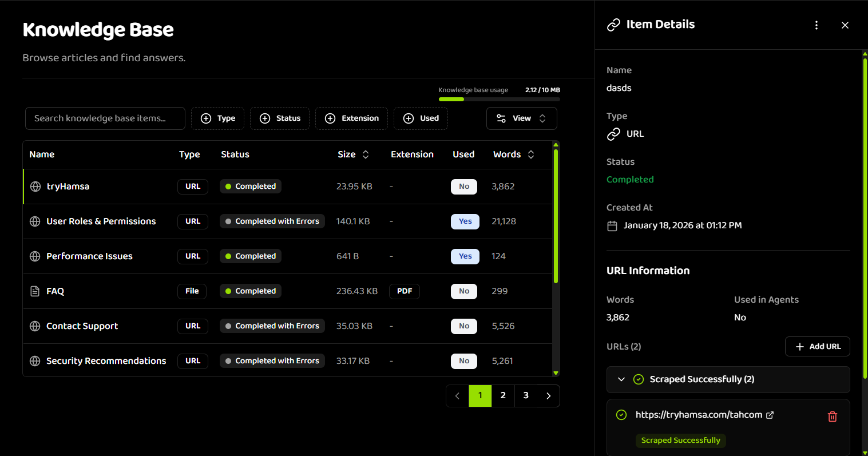Click the January 18, 2026 at 01:12 PM date
The width and height of the screenshot is (868, 456).
(x=683, y=225)
